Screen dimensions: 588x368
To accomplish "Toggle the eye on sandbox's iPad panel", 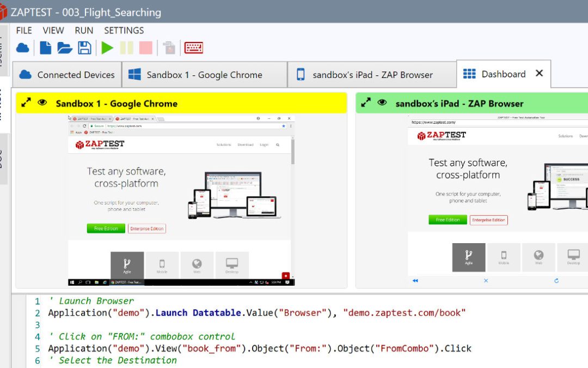I will point(382,102).
